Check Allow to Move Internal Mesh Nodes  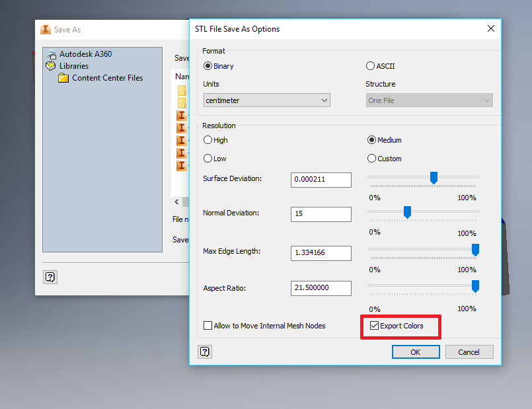tap(208, 325)
